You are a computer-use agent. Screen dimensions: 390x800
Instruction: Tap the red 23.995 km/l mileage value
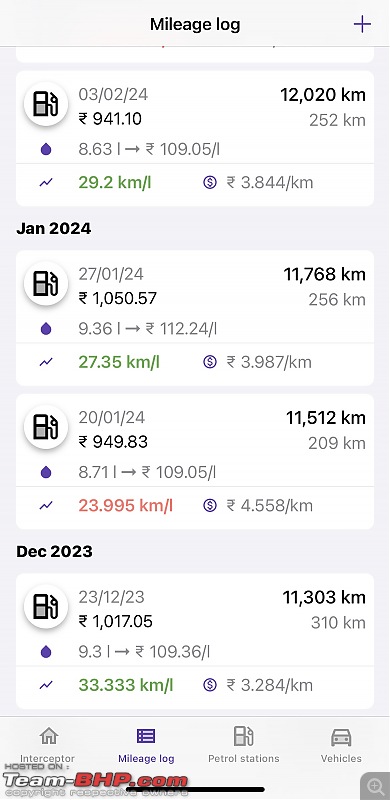point(126,506)
